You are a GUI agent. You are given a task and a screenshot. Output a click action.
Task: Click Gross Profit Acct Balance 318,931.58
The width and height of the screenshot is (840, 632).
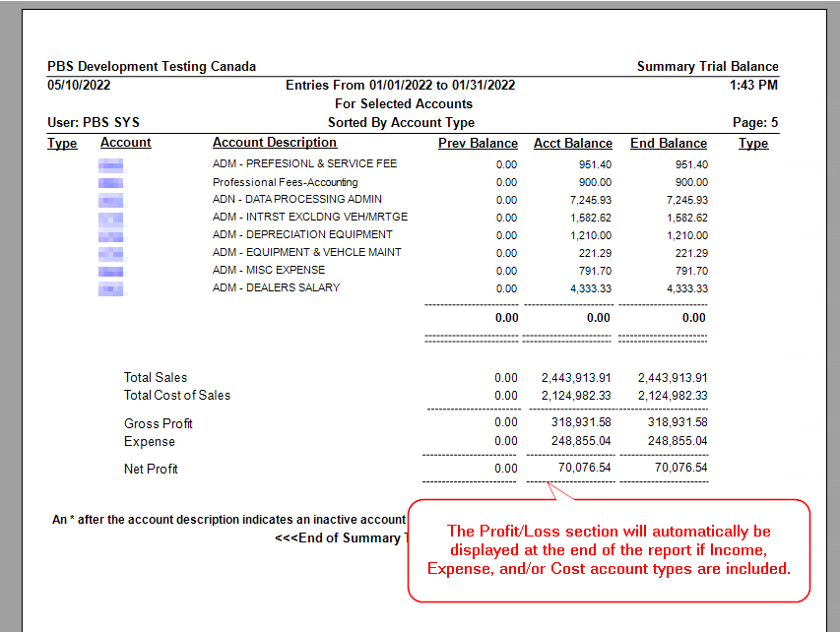[581, 422]
